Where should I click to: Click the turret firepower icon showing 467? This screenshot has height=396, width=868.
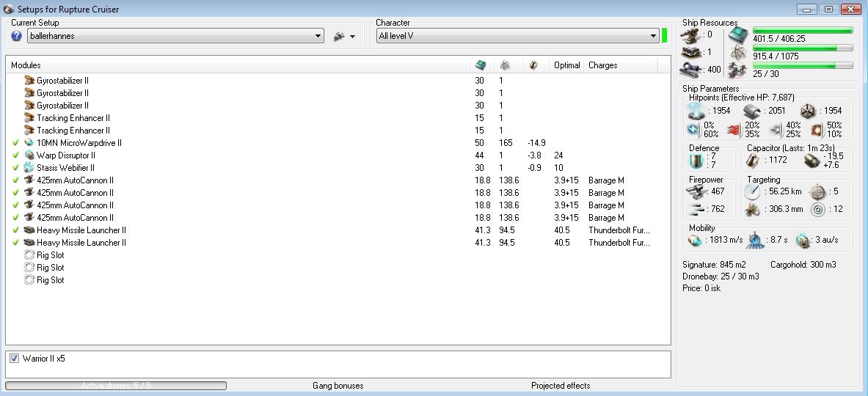(694, 191)
